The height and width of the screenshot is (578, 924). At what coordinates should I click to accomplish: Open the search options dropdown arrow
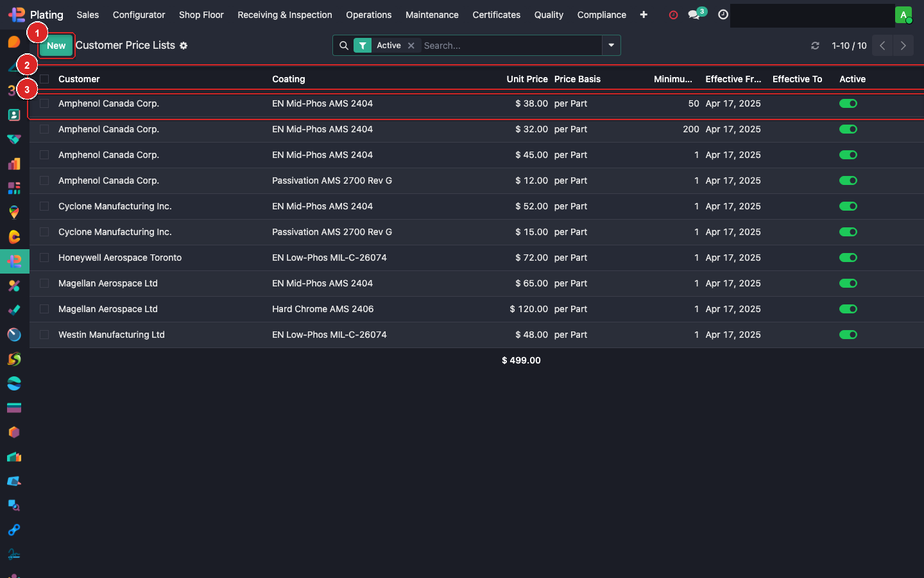coord(611,46)
